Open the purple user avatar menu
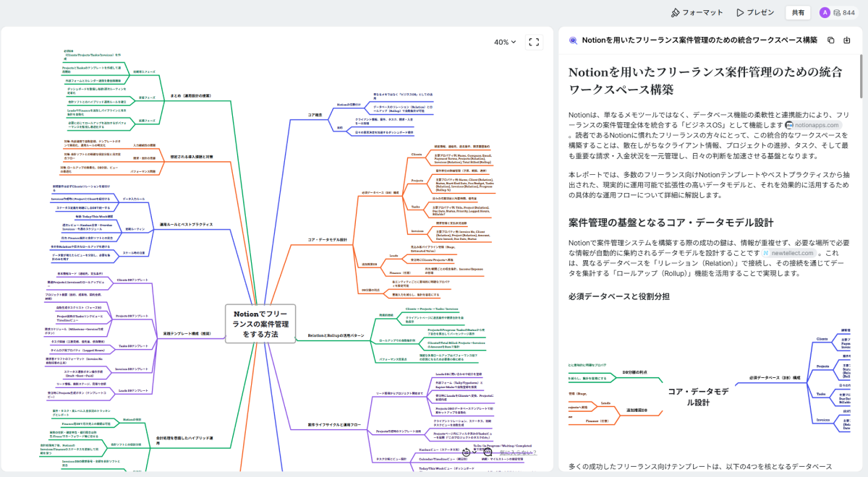 pos(825,12)
